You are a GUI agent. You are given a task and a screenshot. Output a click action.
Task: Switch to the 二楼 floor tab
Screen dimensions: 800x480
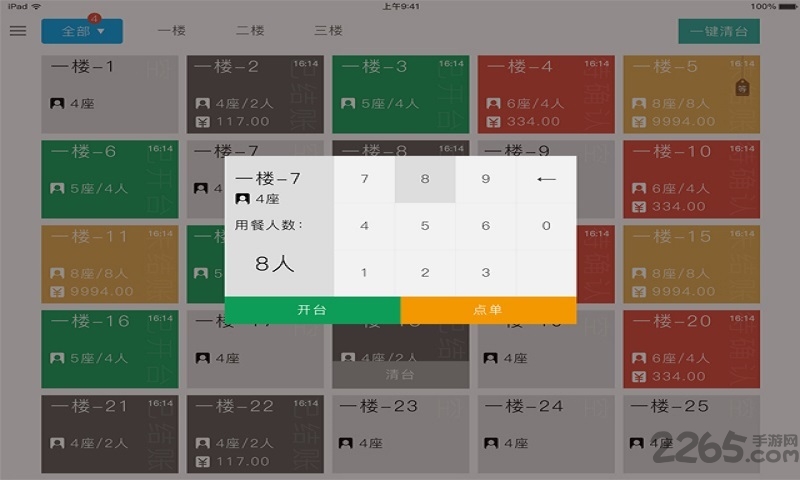[x=250, y=31]
